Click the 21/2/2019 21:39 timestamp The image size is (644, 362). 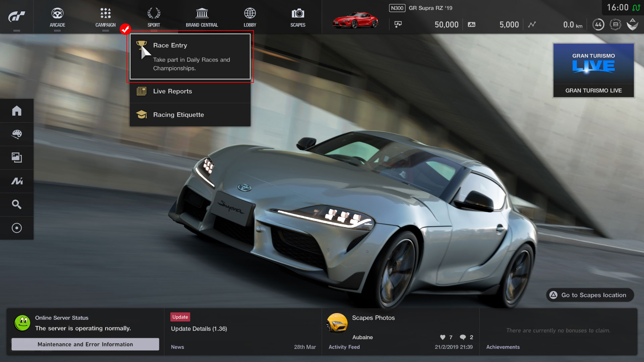(x=454, y=347)
